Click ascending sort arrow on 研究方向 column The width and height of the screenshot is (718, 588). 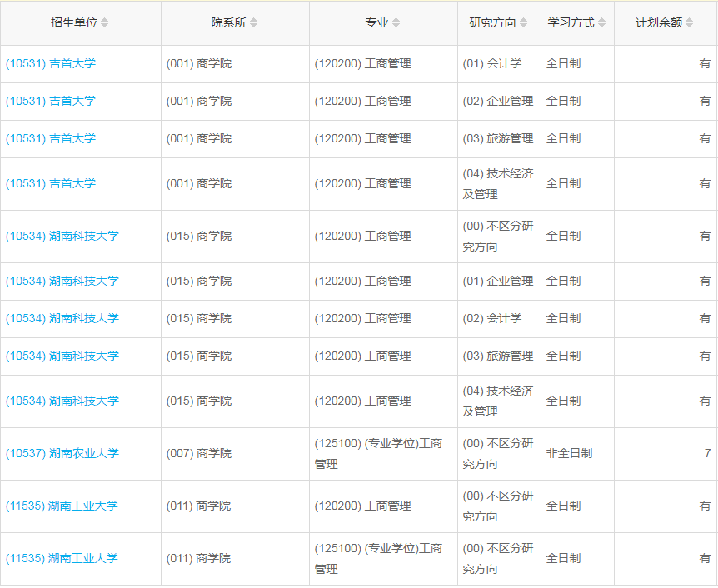click(x=521, y=20)
